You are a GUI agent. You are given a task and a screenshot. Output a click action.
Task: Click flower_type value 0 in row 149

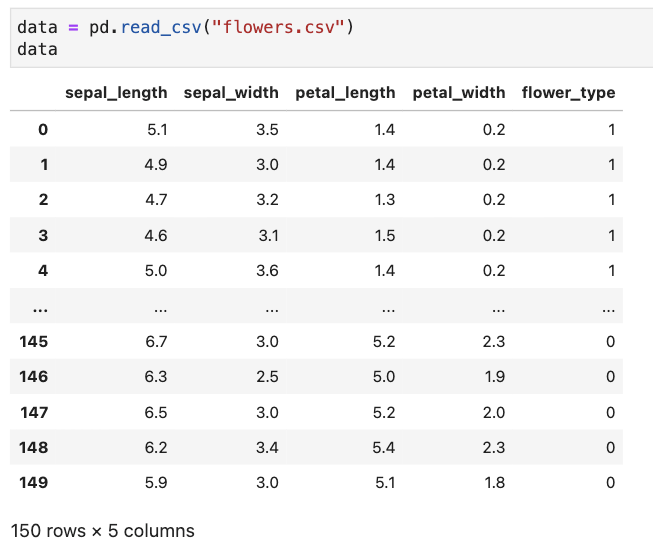611,482
